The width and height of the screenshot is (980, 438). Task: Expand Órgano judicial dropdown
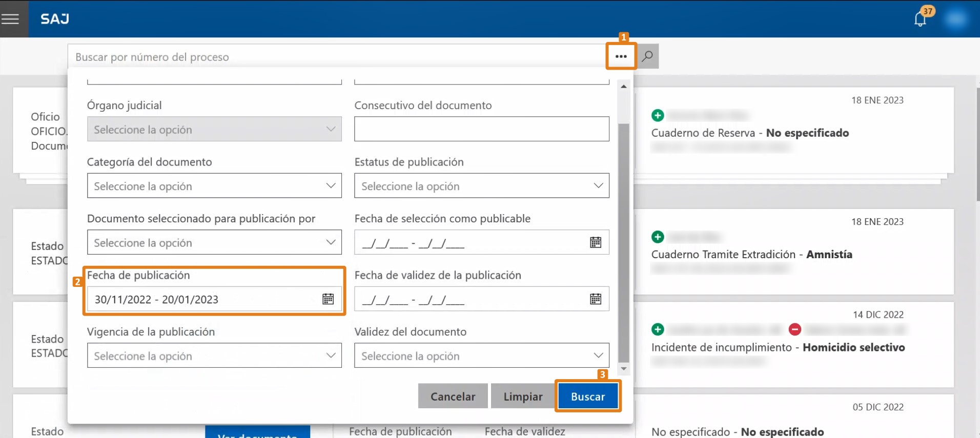(214, 129)
